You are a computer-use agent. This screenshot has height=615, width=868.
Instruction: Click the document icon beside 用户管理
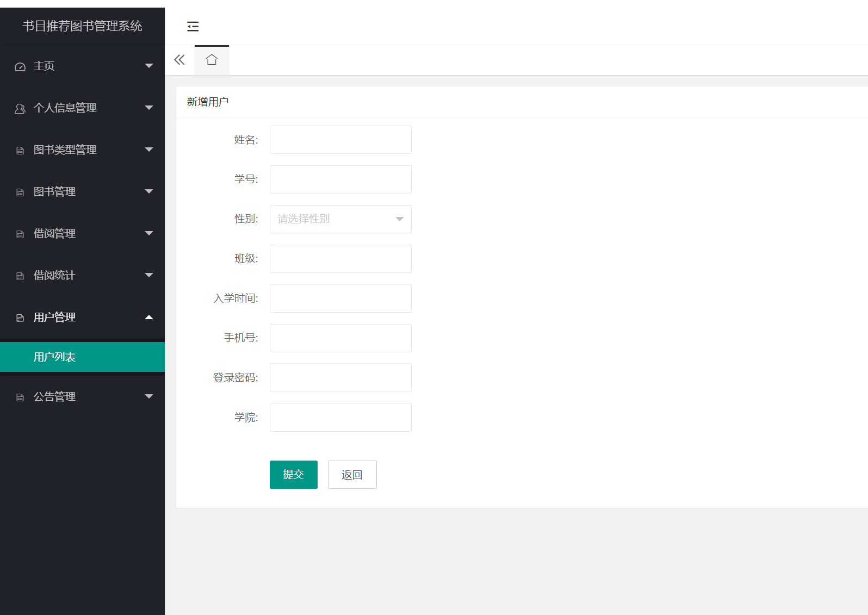(20, 318)
